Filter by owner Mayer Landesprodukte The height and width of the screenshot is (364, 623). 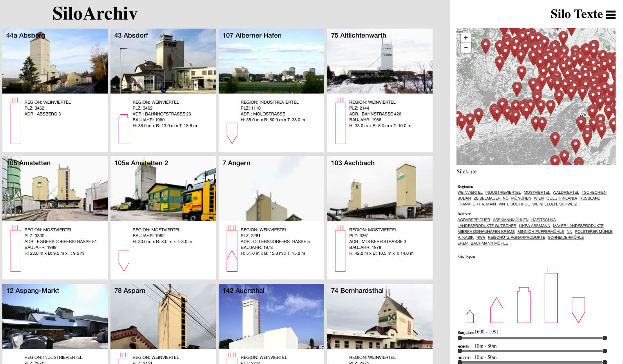[x=578, y=226]
